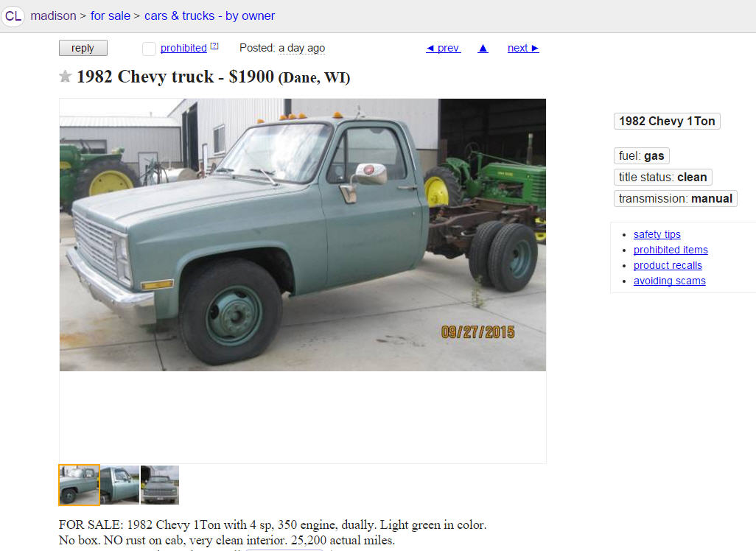Go to the next posting via next
The height and width of the screenshot is (551, 756).
click(523, 48)
